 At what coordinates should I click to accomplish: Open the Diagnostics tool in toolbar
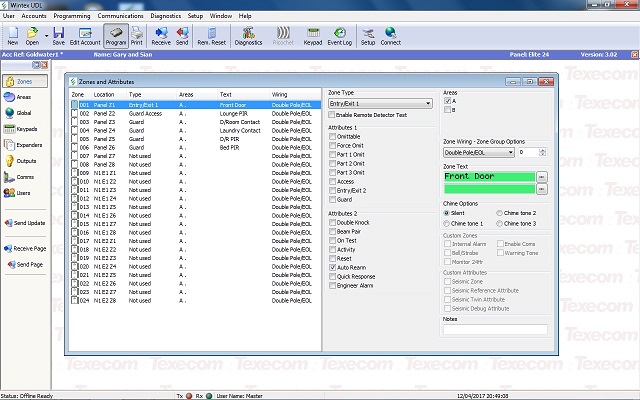(x=248, y=37)
